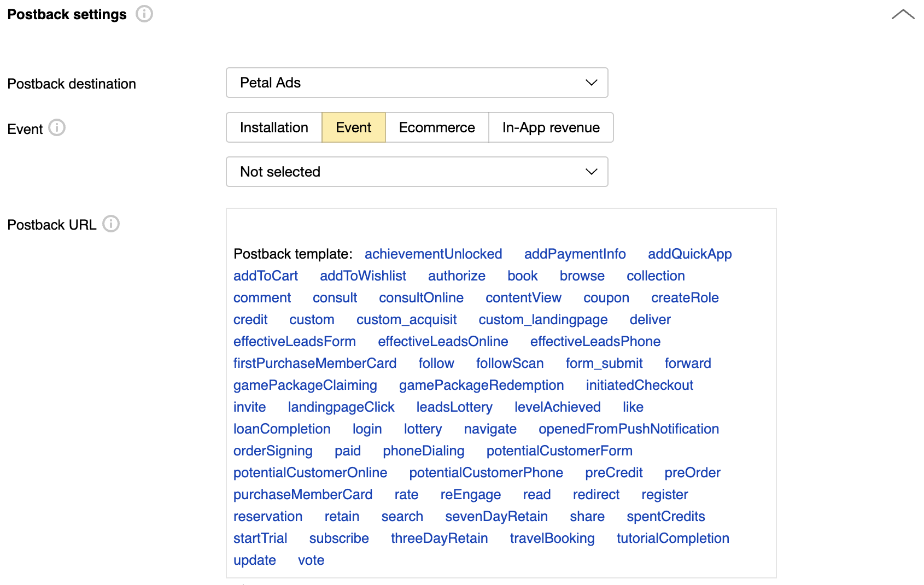Image resolution: width=924 pixels, height=585 pixels.
Task: Click the achievementUnlocked template link
Action: coord(434,254)
